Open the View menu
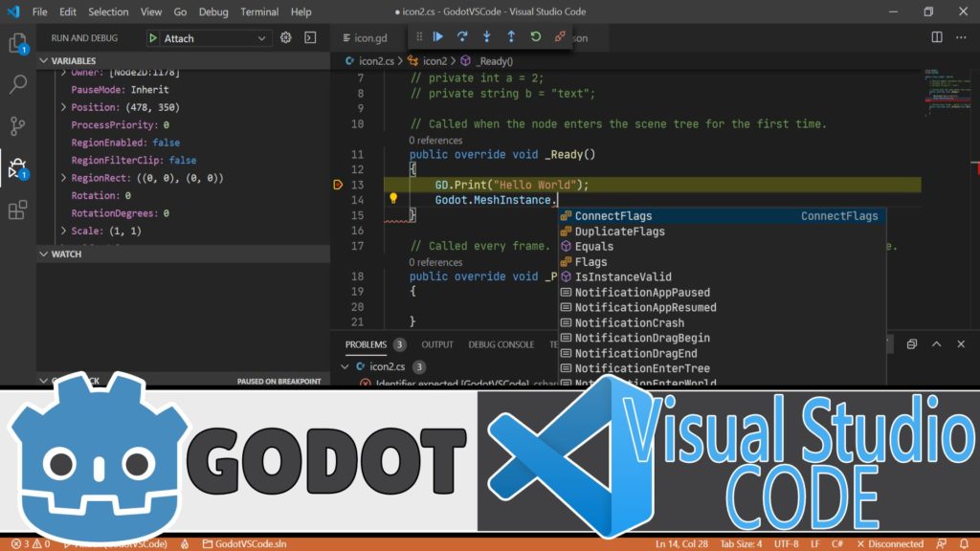 point(150,11)
